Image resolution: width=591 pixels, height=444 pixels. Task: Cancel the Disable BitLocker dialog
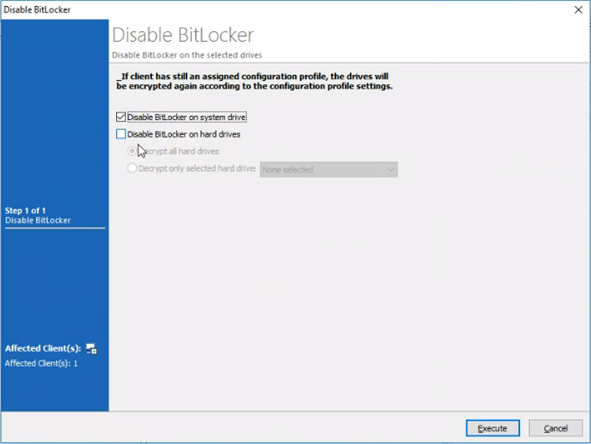(x=556, y=428)
